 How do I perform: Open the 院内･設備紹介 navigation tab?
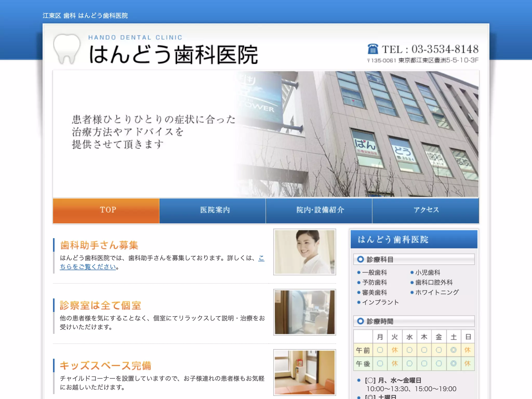pos(319,211)
